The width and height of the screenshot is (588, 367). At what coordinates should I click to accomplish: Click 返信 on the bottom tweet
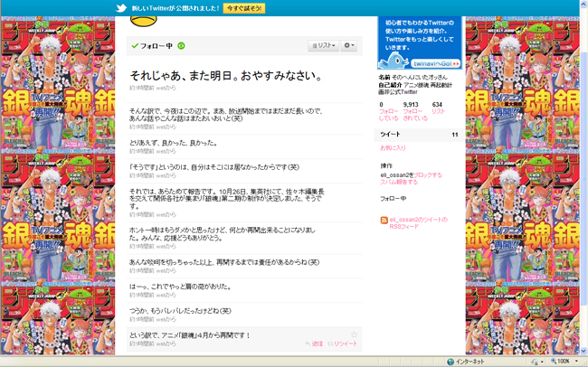pyautogui.click(x=314, y=343)
